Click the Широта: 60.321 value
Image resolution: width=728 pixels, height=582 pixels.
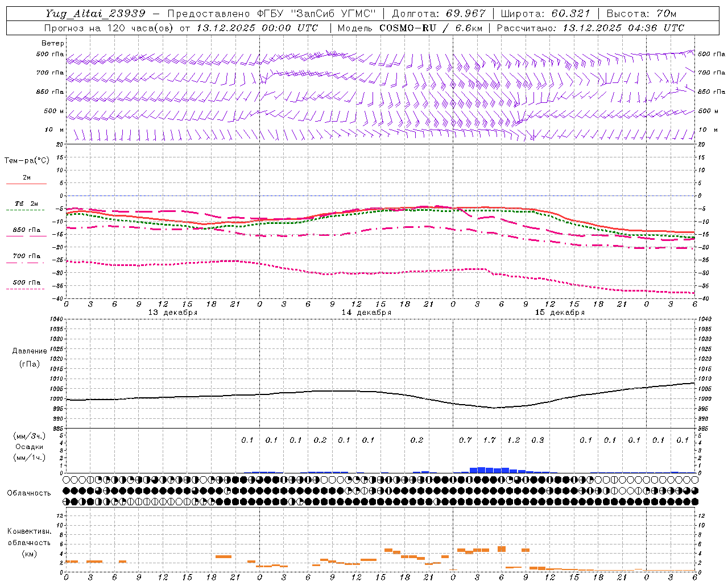point(545,14)
